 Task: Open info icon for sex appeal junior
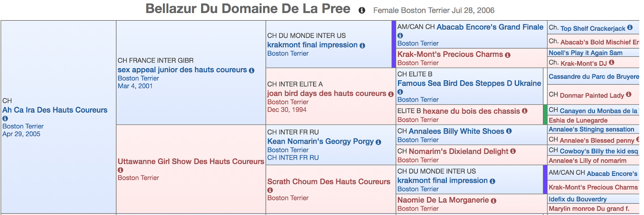(252, 70)
